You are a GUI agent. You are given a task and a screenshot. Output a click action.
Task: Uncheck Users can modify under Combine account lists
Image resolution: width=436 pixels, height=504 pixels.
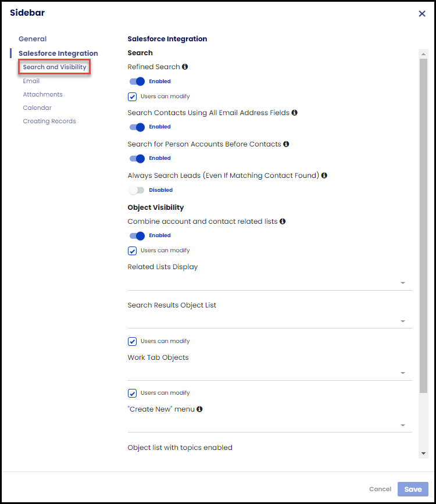[x=132, y=251]
